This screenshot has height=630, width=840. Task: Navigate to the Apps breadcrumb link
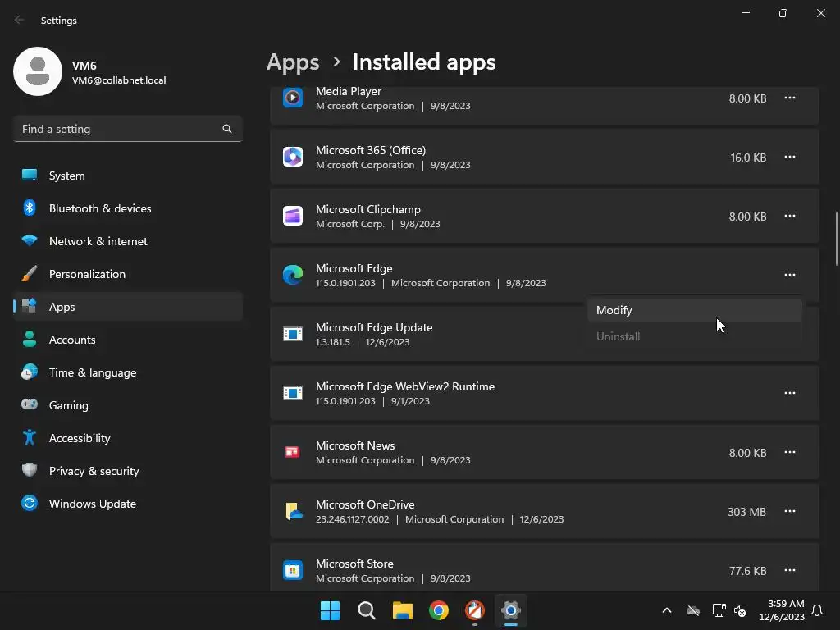[x=293, y=62]
